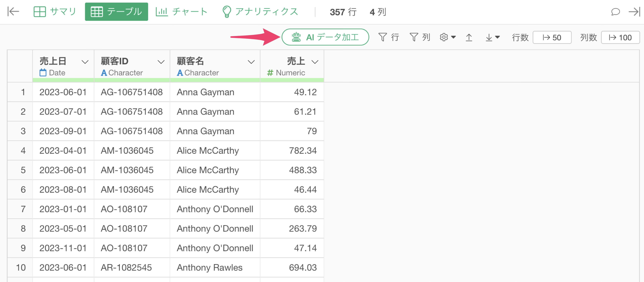Select Anthony O'Donnell in row 9
The width and height of the screenshot is (644, 282).
point(215,248)
